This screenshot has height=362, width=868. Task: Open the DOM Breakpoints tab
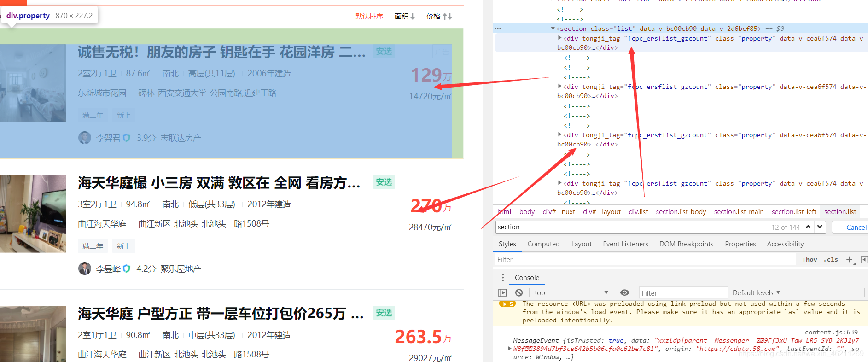[686, 244]
